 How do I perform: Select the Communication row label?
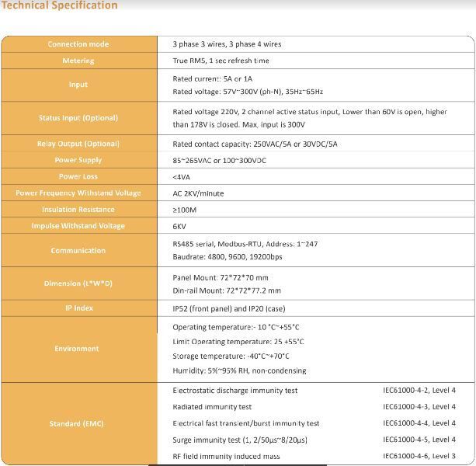[x=78, y=251]
